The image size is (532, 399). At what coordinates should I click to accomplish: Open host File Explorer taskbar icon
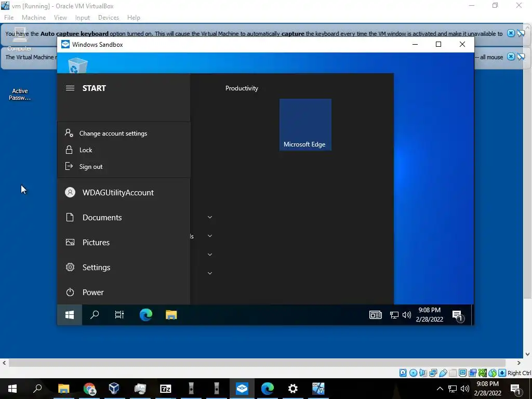tap(63, 389)
